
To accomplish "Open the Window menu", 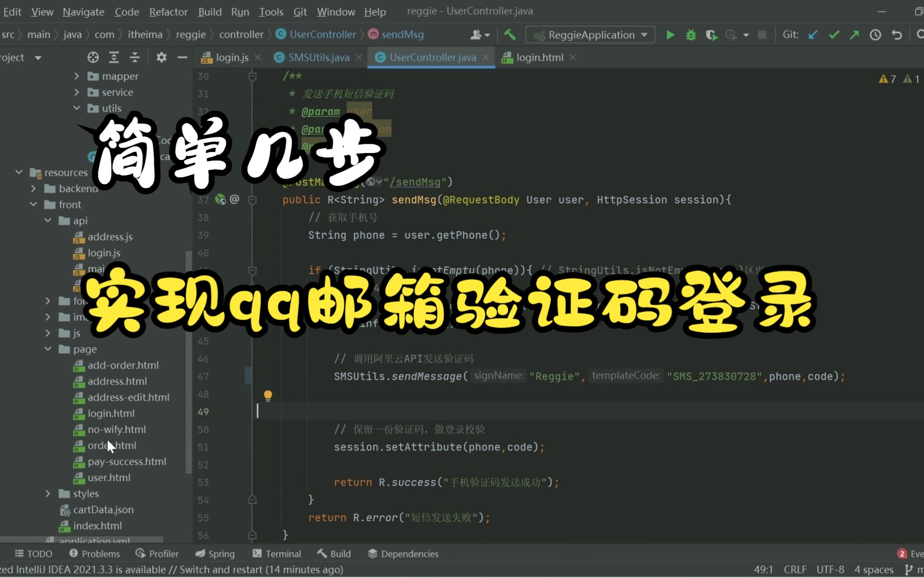I will coord(336,11).
